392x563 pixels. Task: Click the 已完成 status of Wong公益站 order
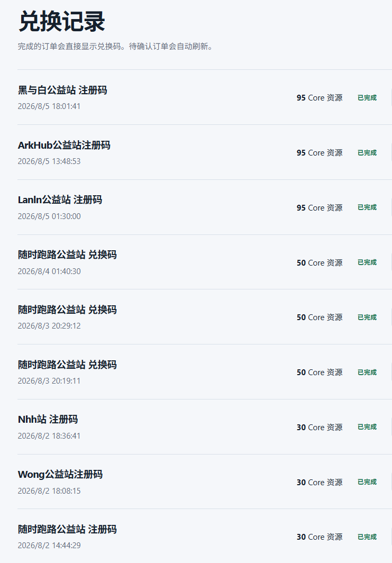pyautogui.click(x=367, y=482)
